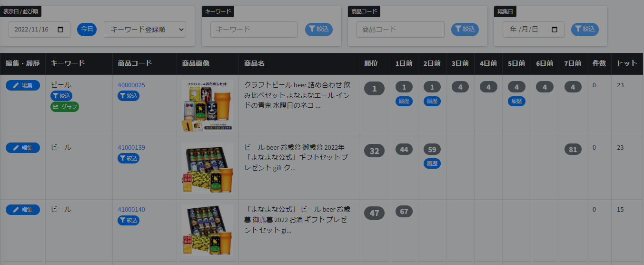Click the craft beer trial set thumbnail
This screenshot has width=644, height=265.
208,106
